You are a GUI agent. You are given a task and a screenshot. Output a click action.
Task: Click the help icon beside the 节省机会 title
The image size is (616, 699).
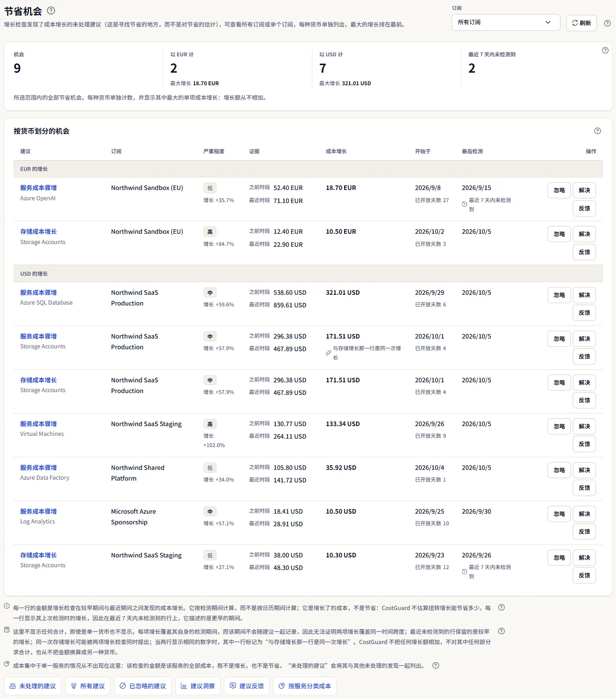(x=51, y=11)
